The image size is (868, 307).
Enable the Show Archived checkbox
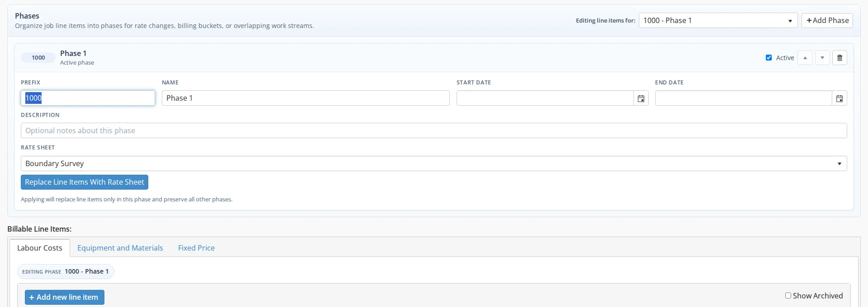coord(788,296)
